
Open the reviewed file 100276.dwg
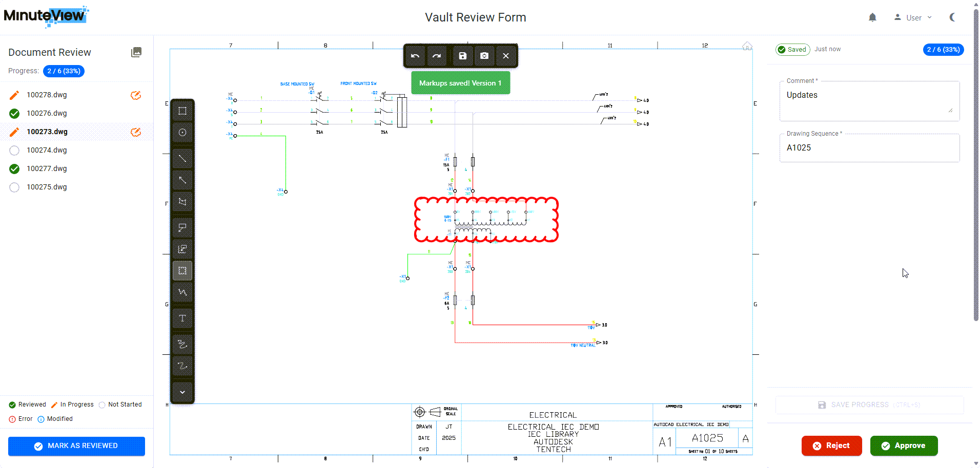(47, 113)
